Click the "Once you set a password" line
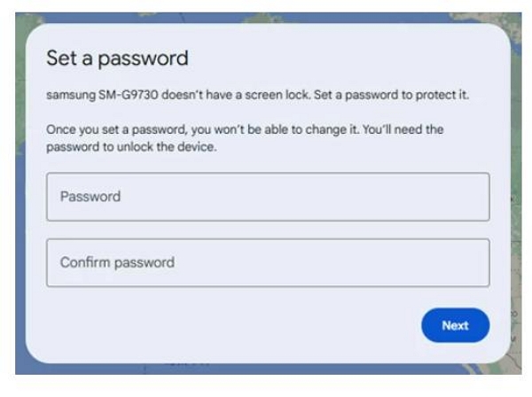Image resolution: width=532 pixels, height=397 pixels. pyautogui.click(x=106, y=130)
